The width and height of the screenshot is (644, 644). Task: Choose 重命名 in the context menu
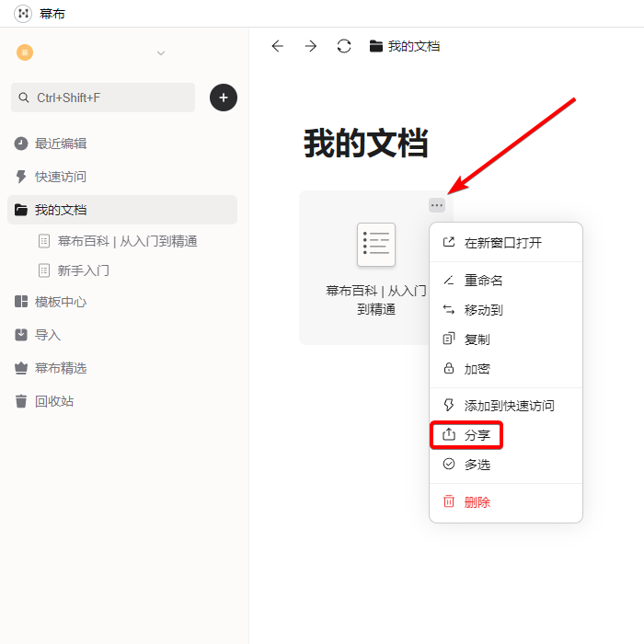click(x=483, y=281)
